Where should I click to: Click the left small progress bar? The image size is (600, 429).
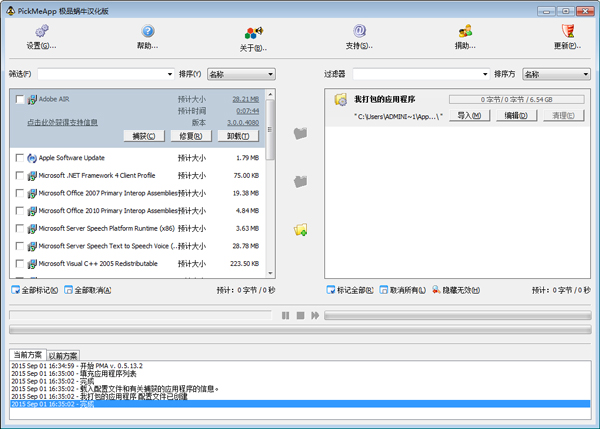coord(140,315)
